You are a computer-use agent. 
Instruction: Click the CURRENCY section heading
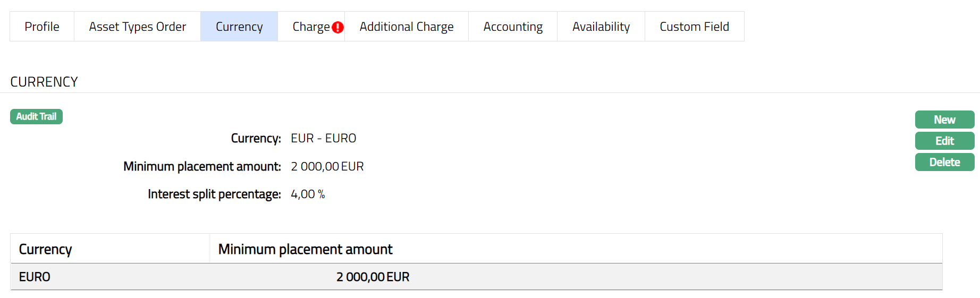pos(44,82)
